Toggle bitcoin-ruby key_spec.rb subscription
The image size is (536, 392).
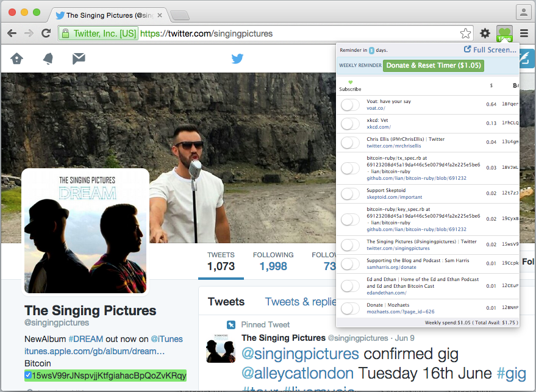pos(351,219)
